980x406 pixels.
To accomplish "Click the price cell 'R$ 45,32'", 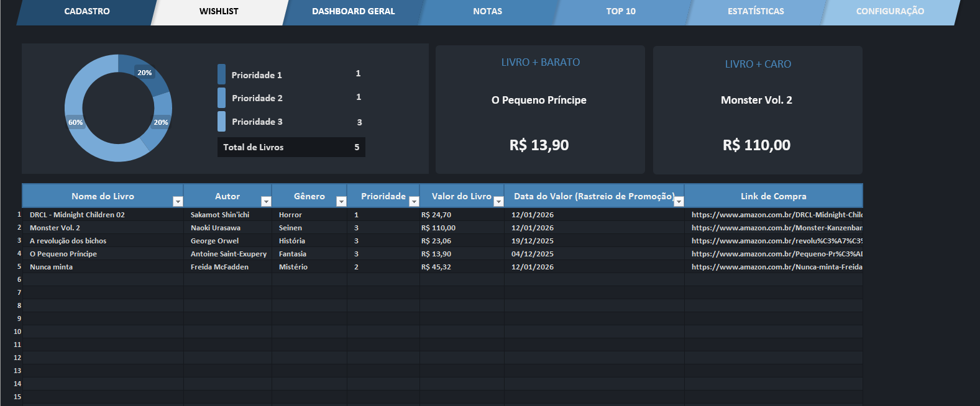I will click(462, 267).
